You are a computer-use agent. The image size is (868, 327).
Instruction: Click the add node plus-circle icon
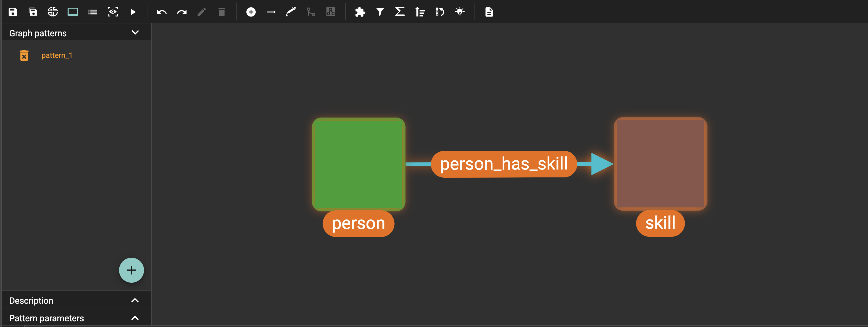coord(251,12)
